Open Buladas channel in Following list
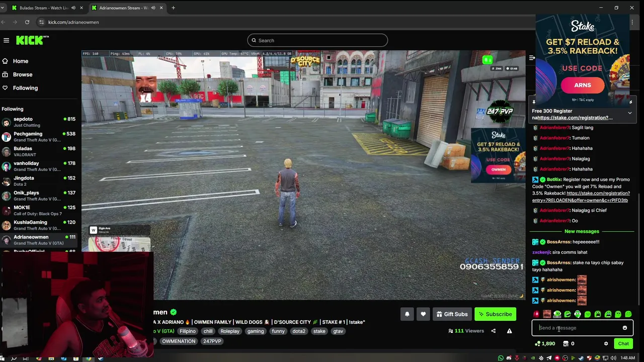The width and height of the screenshot is (644, 362). click(39, 151)
